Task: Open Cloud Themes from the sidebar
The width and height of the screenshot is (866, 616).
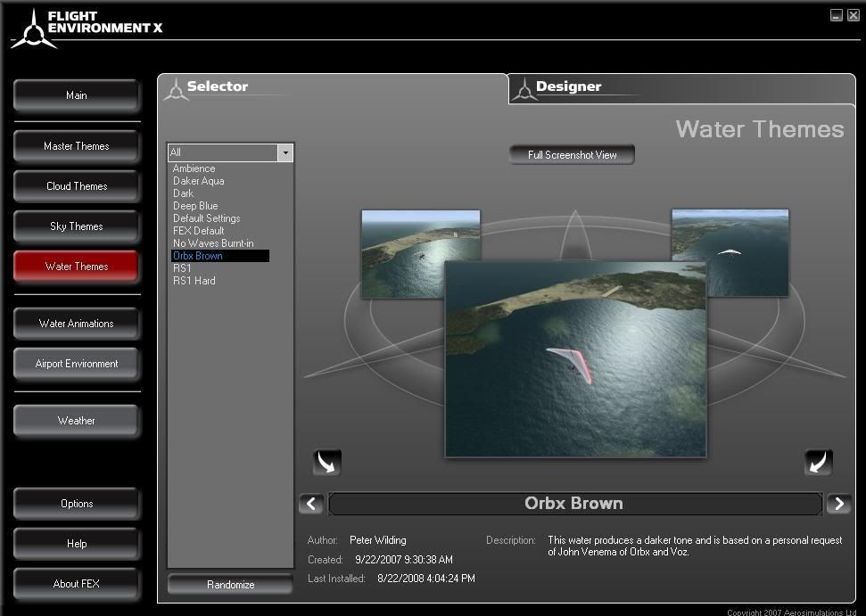Action: [x=77, y=186]
